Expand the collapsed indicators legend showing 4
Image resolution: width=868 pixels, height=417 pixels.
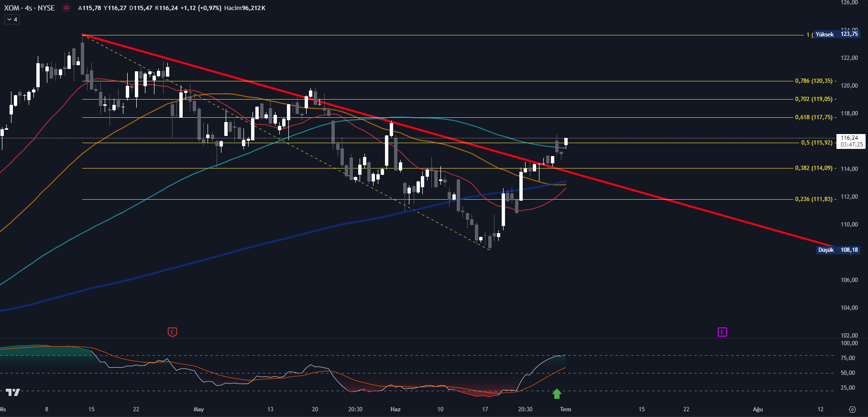[12, 20]
